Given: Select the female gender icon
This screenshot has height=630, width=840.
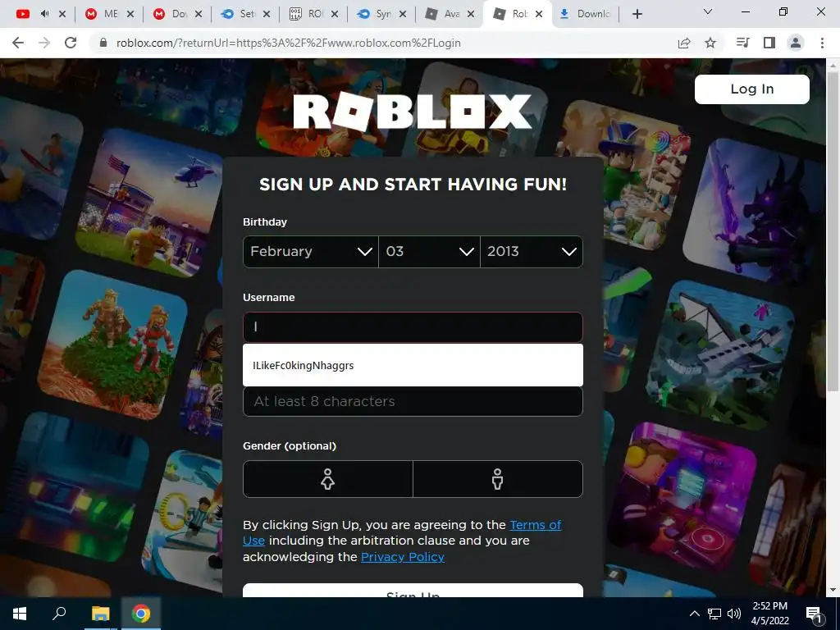Looking at the screenshot, I should (328, 479).
